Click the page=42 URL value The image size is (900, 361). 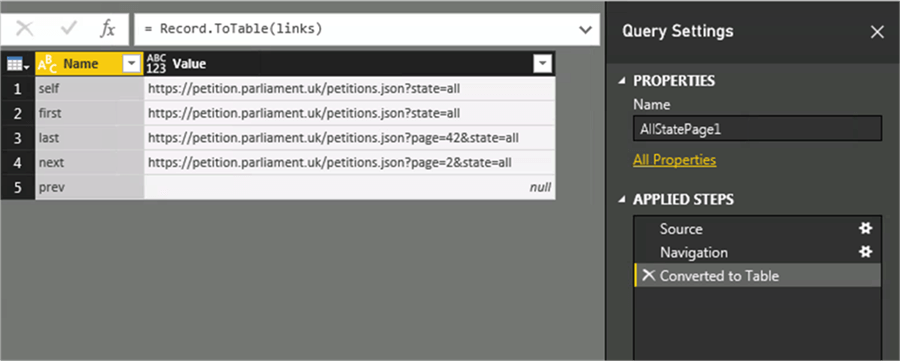point(333,138)
